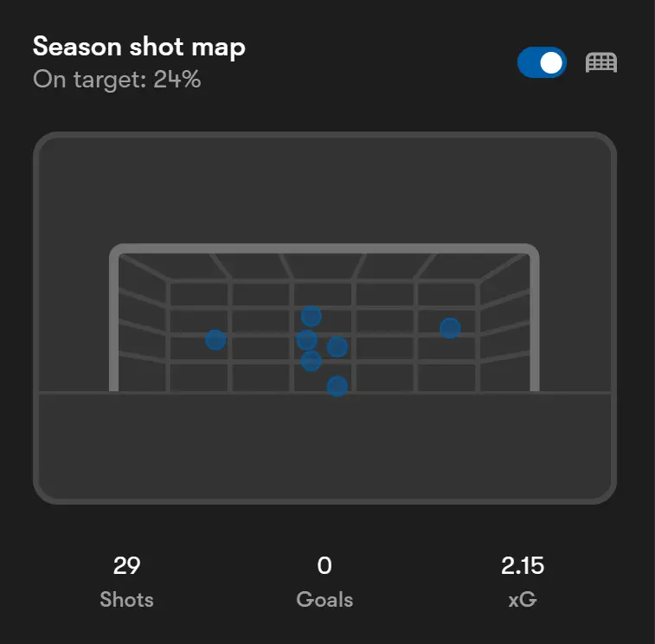
Task: Click the goal net icon beside the toggle
Action: click(x=601, y=62)
